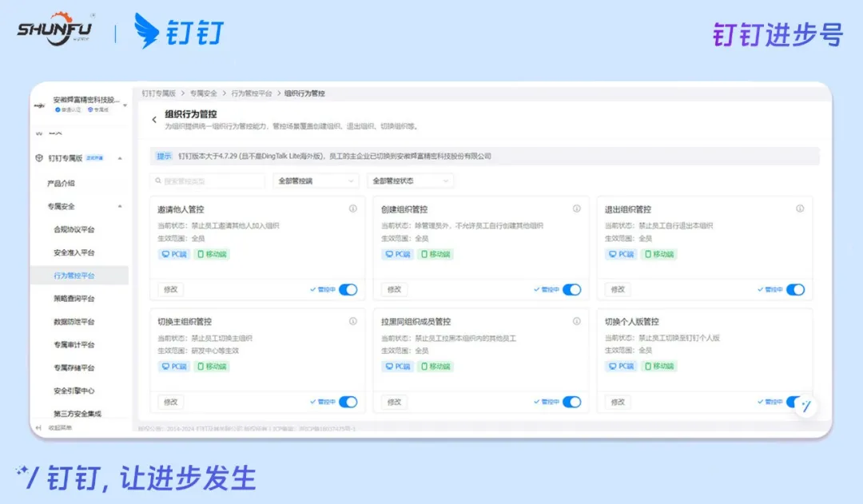Toggle off the 邀请他人管控 switch

pos(348,289)
